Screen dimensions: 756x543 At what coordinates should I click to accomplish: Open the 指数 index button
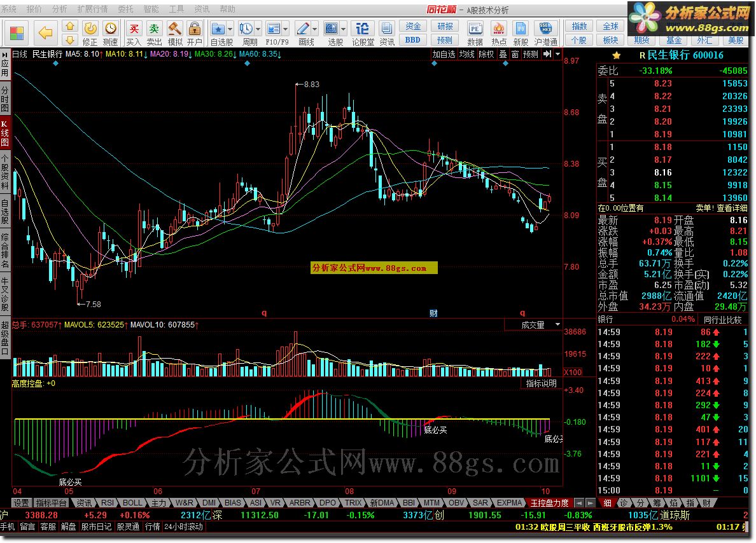[578, 26]
